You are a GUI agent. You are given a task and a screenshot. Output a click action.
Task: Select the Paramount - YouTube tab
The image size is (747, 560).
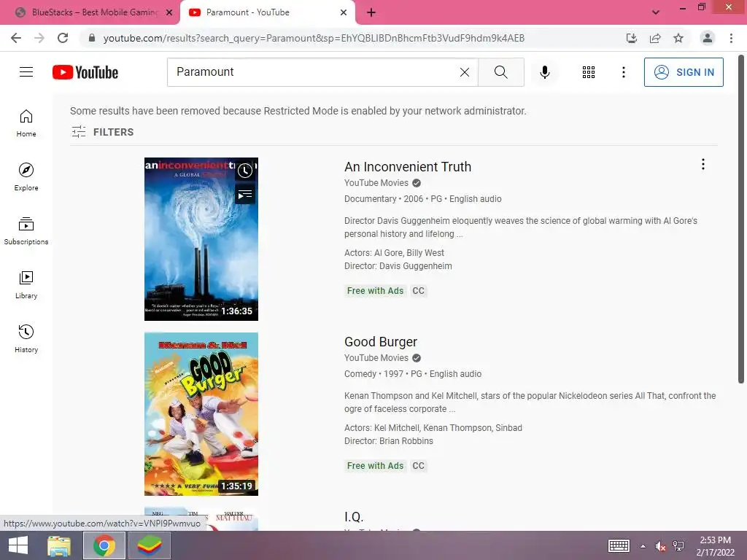pos(267,12)
